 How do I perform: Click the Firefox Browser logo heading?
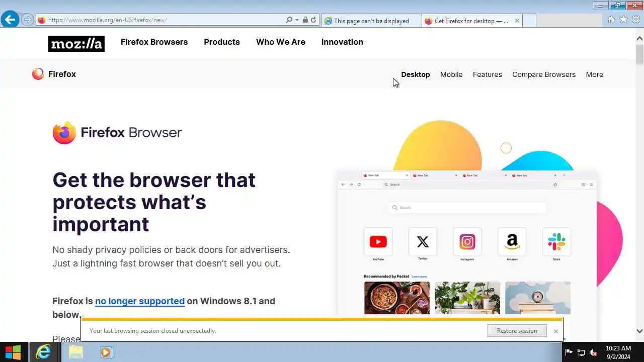117,133
